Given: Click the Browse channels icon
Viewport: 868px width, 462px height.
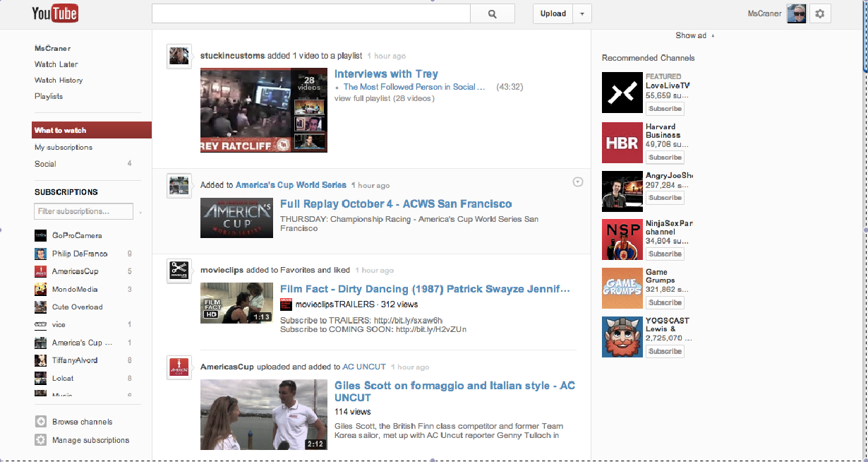Looking at the screenshot, I should (x=40, y=421).
